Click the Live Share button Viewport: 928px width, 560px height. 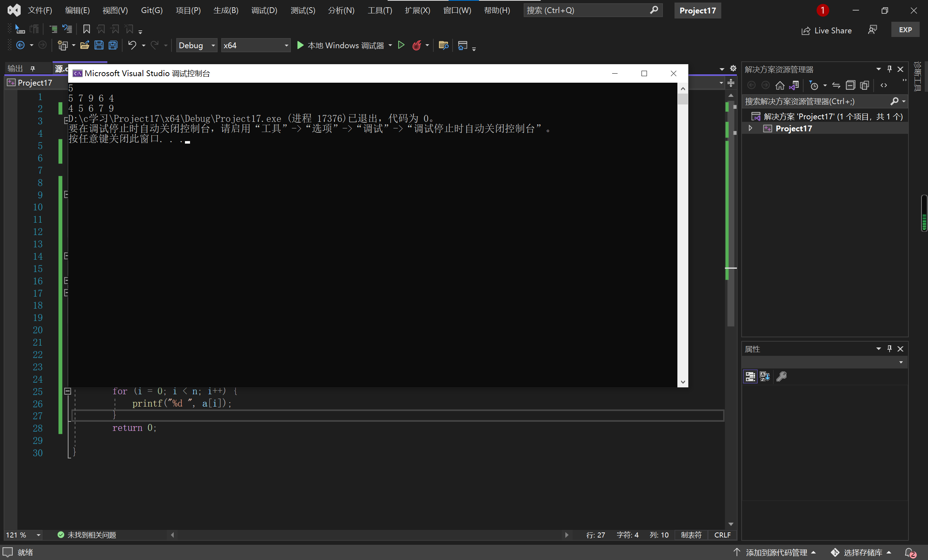(826, 30)
